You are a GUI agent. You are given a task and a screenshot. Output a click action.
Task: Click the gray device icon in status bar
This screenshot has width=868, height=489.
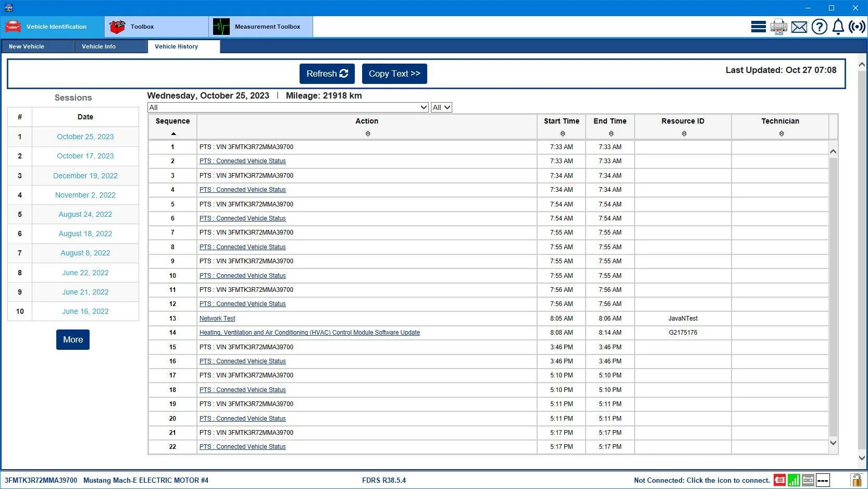point(808,480)
